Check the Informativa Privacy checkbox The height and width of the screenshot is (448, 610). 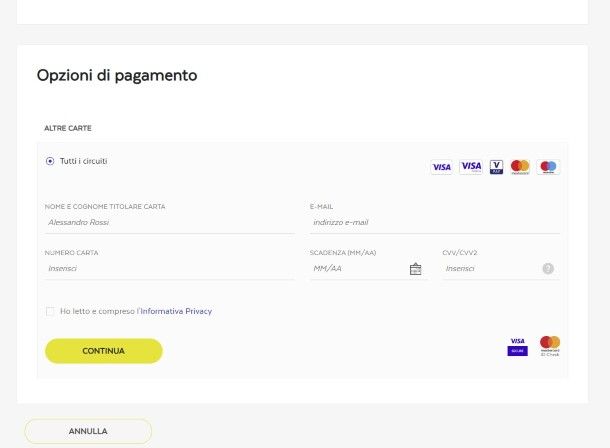pyautogui.click(x=50, y=311)
